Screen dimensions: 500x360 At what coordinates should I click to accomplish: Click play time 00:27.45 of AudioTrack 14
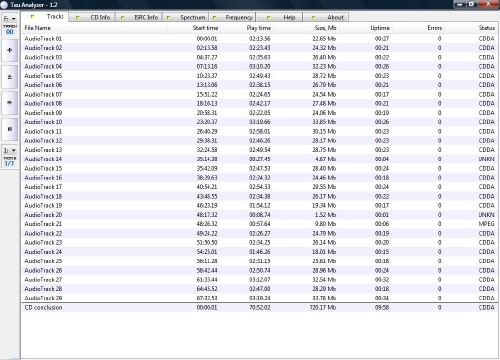click(x=260, y=159)
